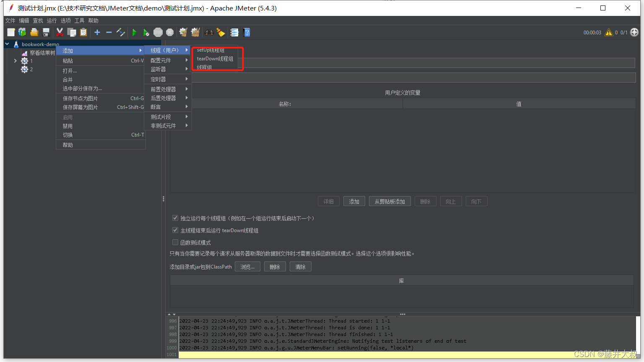The width and height of the screenshot is (644, 362).
Task: Clear all results with the double broom icon
Action: (195, 32)
